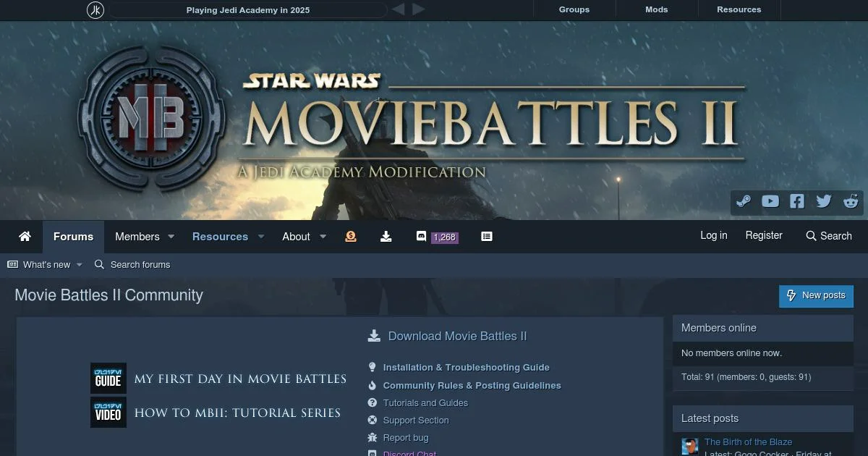Image resolution: width=868 pixels, height=456 pixels.
Task: Go to previous news item arrow
Action: click(398, 9)
